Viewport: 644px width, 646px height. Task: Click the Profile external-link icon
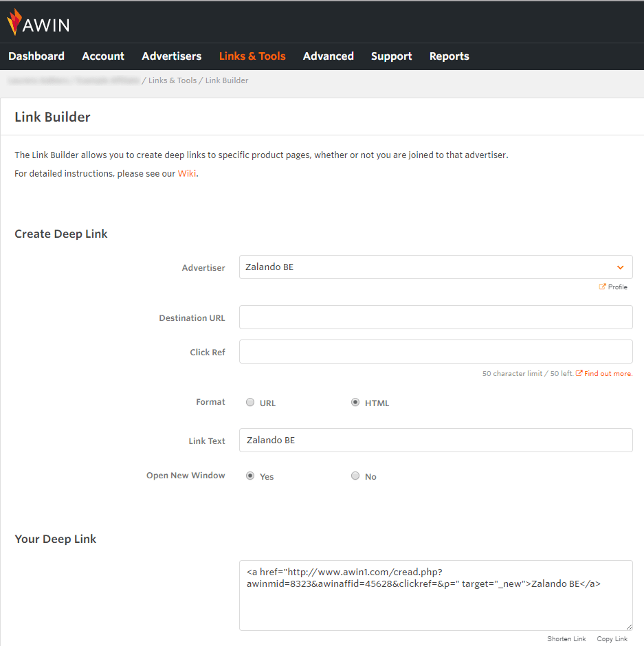[x=602, y=287]
